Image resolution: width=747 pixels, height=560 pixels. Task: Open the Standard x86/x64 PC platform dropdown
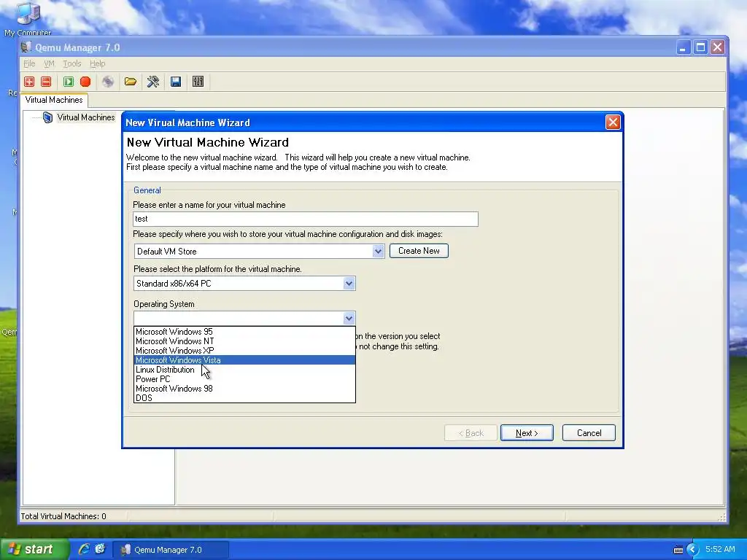click(349, 284)
